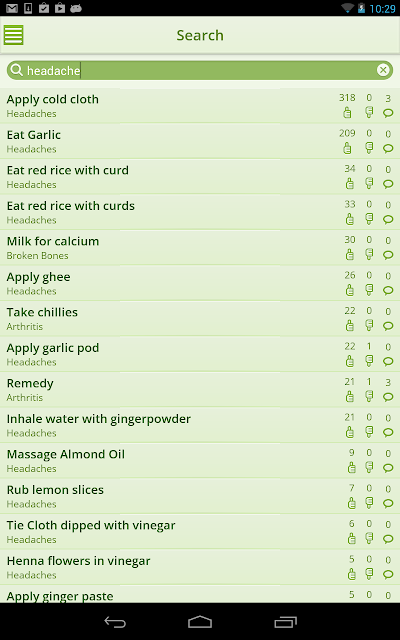Clear the headache search text
This screenshot has width=400, height=640.
pos(383,70)
